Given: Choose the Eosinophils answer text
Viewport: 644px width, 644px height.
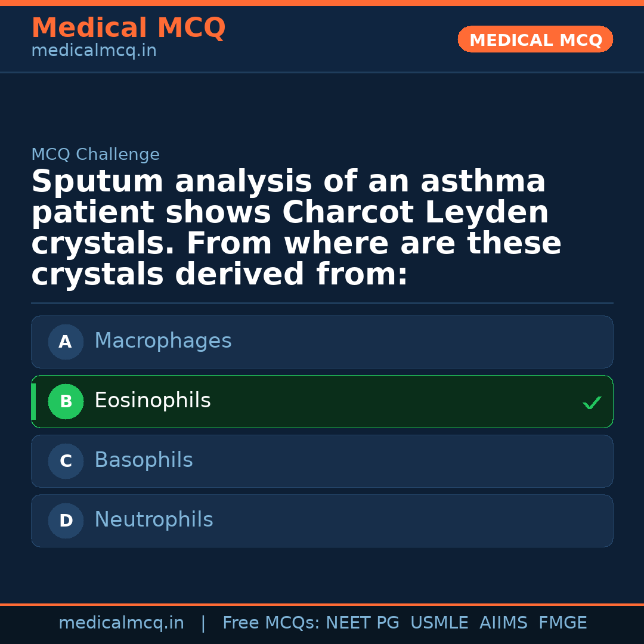Looking at the screenshot, I should [x=153, y=401].
